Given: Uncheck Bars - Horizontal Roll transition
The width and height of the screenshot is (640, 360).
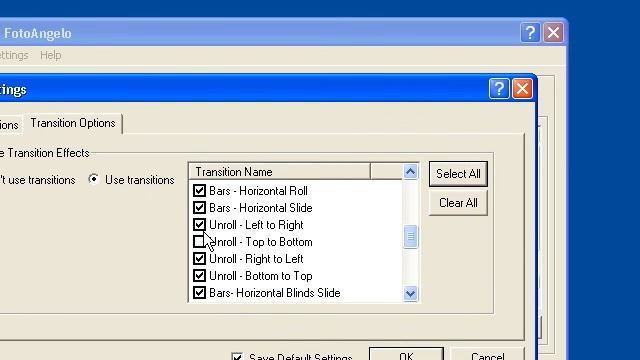Looking at the screenshot, I should 199,191.
